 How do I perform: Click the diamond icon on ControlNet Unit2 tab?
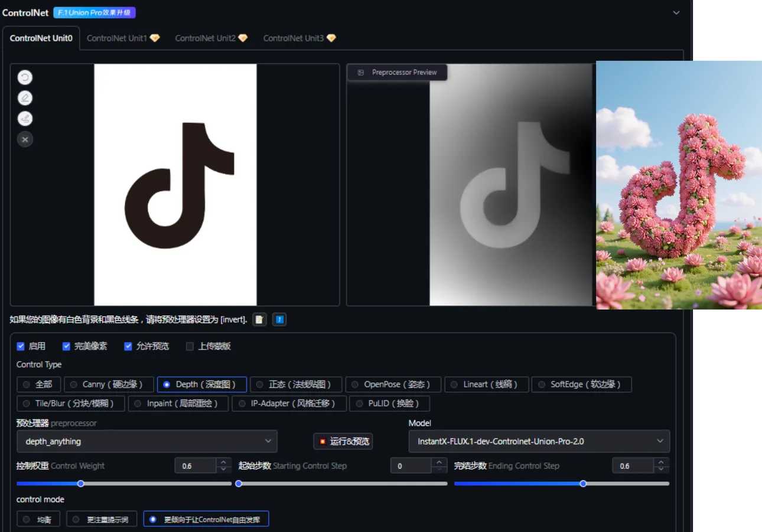coord(243,38)
